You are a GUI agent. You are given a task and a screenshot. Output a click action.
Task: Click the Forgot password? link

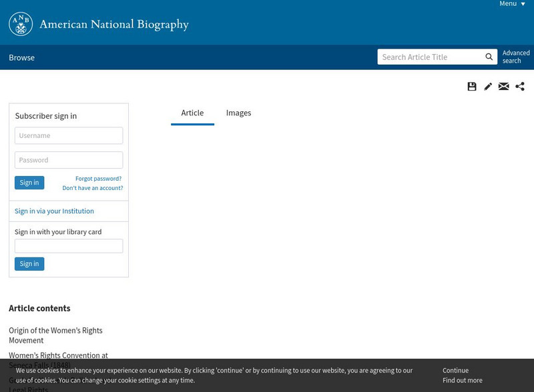(x=98, y=179)
